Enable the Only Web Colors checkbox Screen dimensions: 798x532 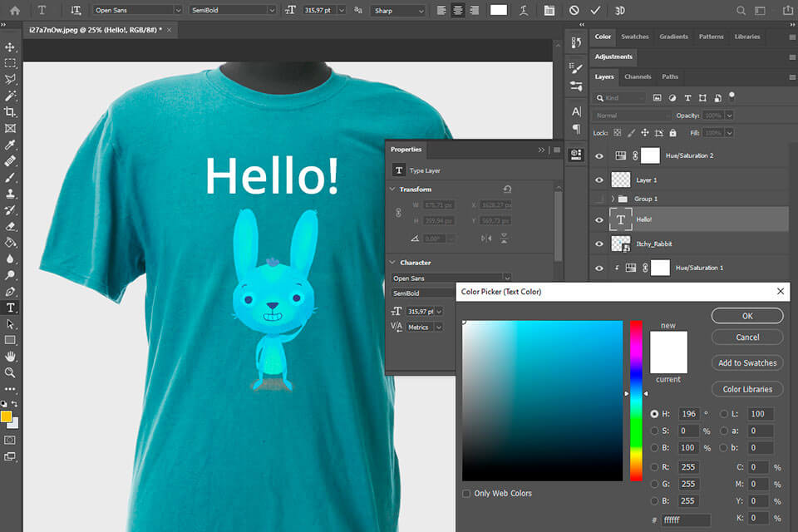(x=466, y=493)
